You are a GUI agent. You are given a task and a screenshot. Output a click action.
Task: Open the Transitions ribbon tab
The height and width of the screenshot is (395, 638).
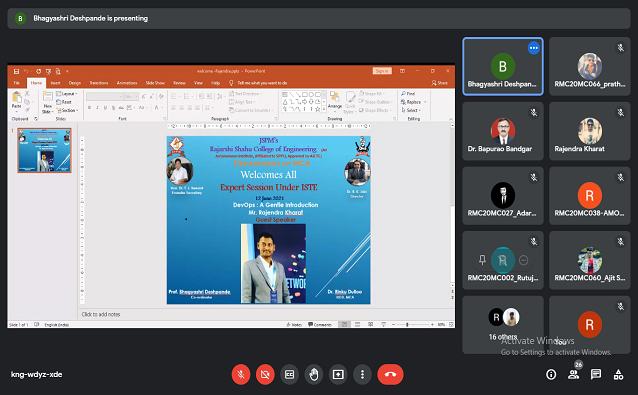point(99,83)
